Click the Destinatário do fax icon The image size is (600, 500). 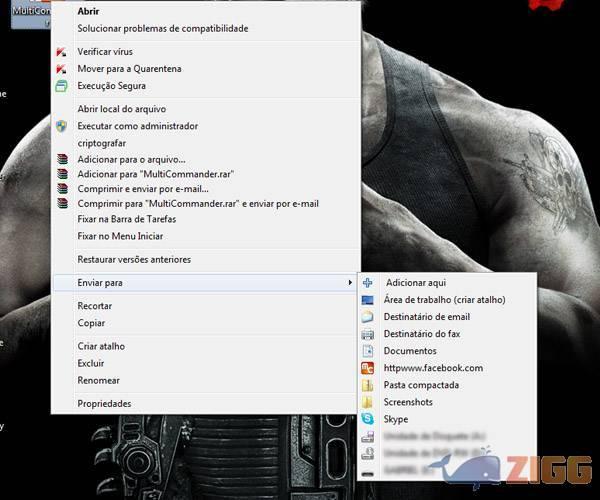click(367, 333)
